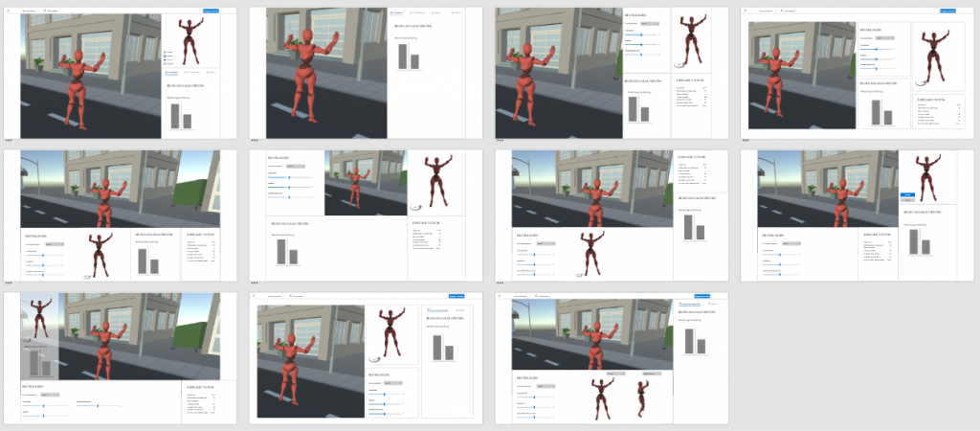Viewport: 980px width, 431px height.
Task: Click the top slider in the third top-row artboard
Action: (641, 34)
